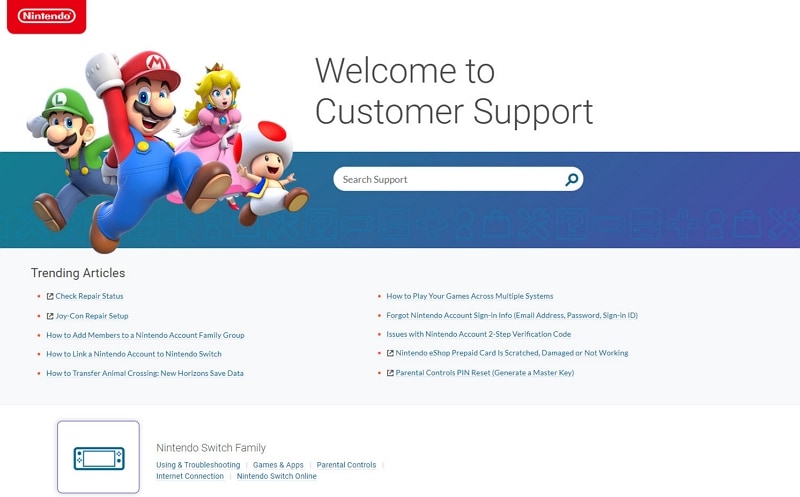The image size is (800, 497).
Task: Click the Mario characters banner image
Action: [167, 152]
